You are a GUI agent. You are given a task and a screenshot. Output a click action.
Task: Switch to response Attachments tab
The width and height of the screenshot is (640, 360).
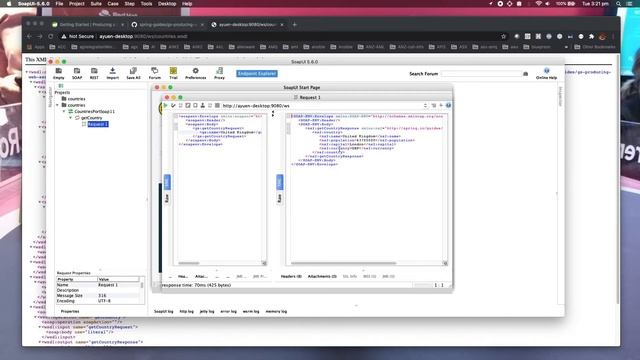coord(322,276)
